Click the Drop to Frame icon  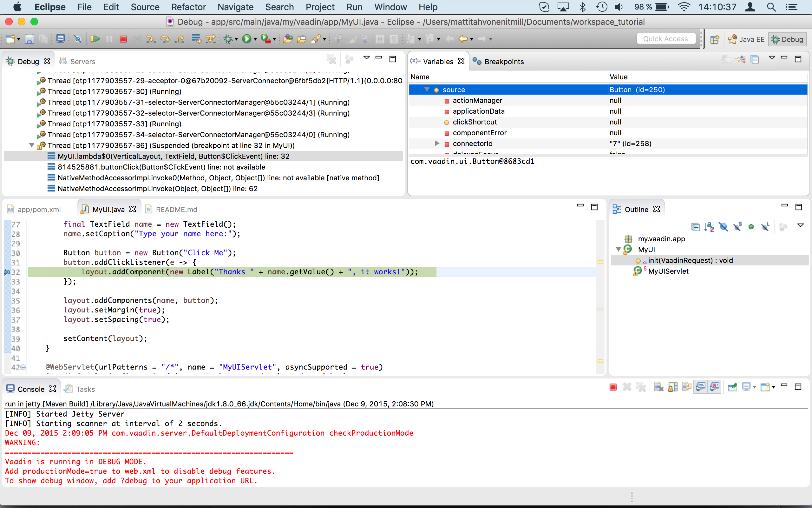pyautogui.click(x=196, y=39)
